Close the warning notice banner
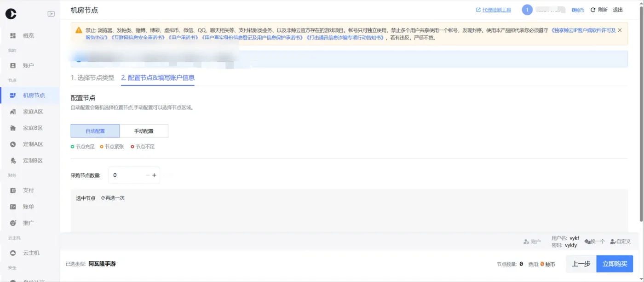This screenshot has width=644, height=282. 620,30
